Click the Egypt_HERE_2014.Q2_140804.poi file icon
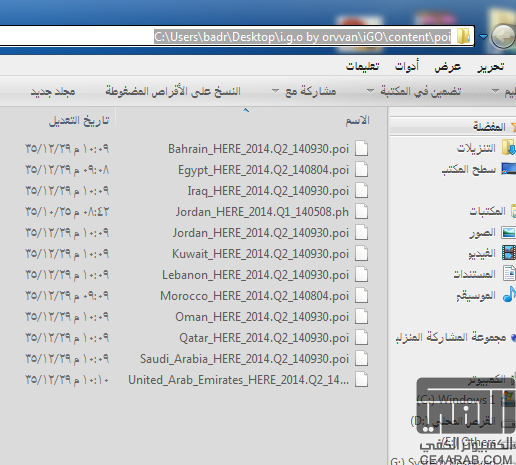Screen dimensions: 516x465 coord(362,170)
